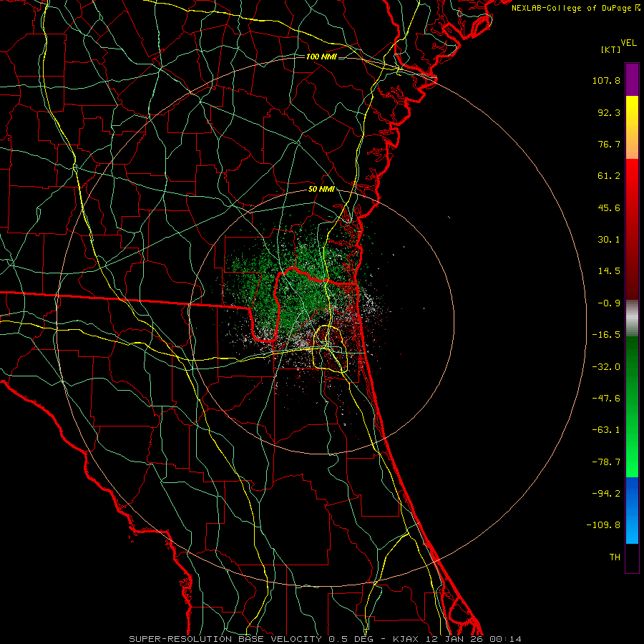The image size is (644, 644).
Task: Pick the gray near-zero segment of color bar
Action: pyautogui.click(x=632, y=318)
